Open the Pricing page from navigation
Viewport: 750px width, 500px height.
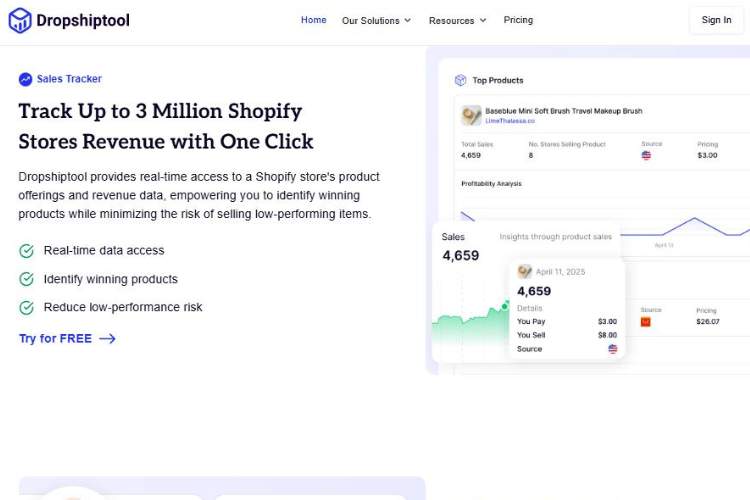(x=518, y=20)
